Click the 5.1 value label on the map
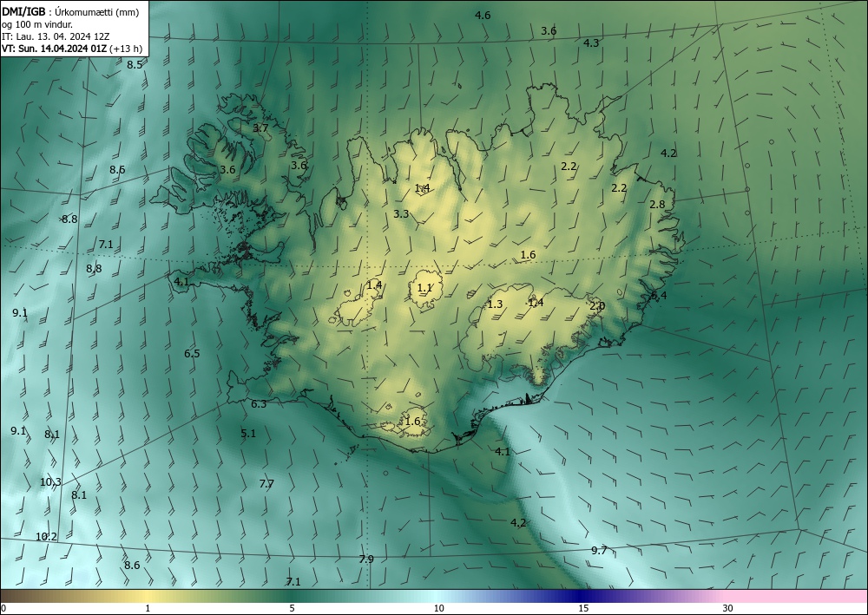The height and width of the screenshot is (615, 868). (248, 434)
